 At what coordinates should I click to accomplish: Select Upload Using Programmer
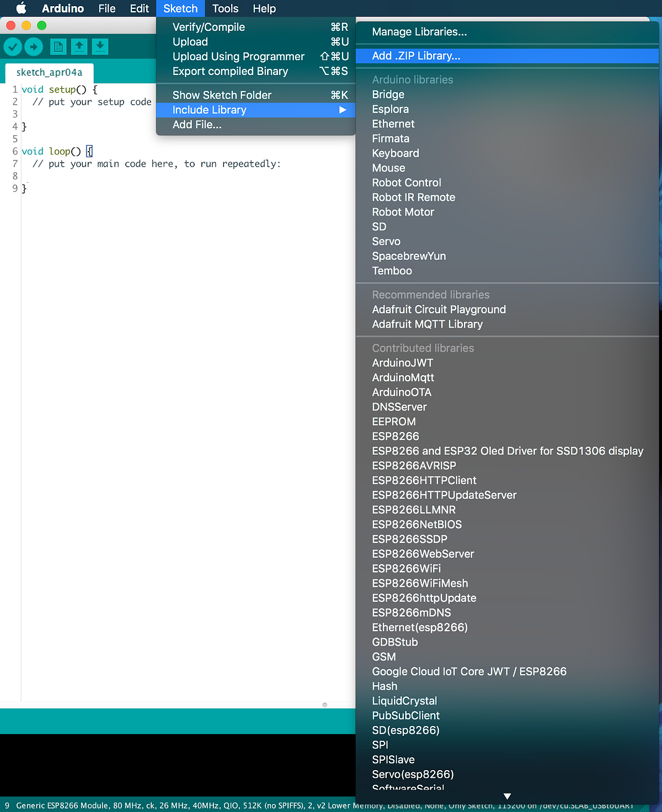[256, 56]
